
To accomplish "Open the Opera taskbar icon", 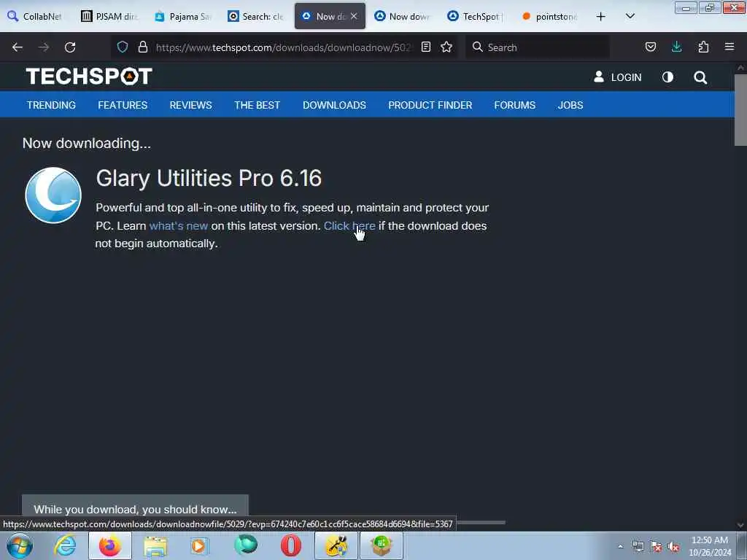I will click(290, 545).
